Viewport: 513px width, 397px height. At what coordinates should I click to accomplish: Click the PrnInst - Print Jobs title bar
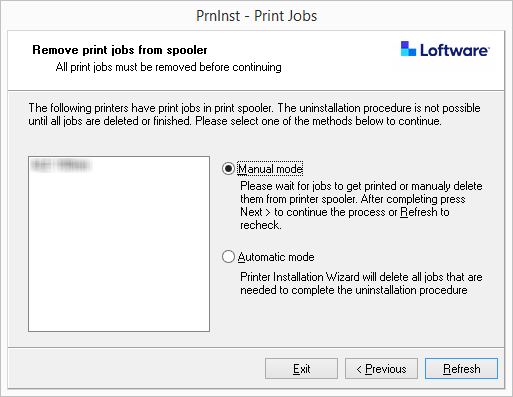tap(256, 16)
